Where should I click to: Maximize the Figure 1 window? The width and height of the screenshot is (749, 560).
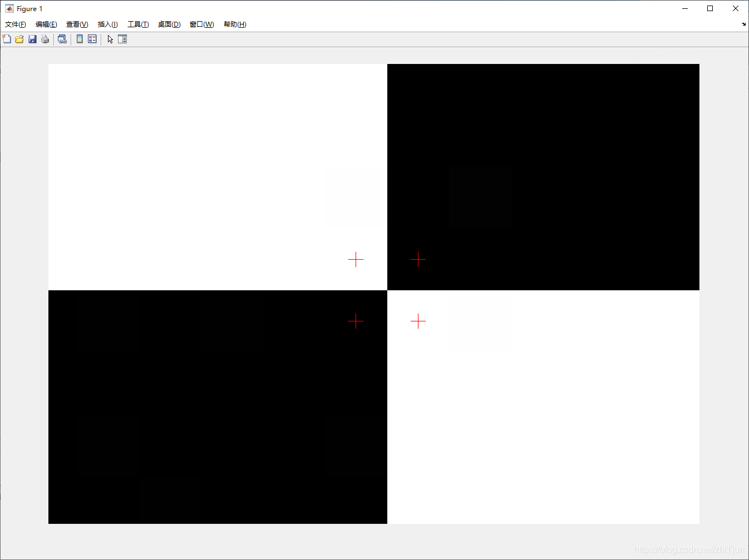tap(710, 8)
